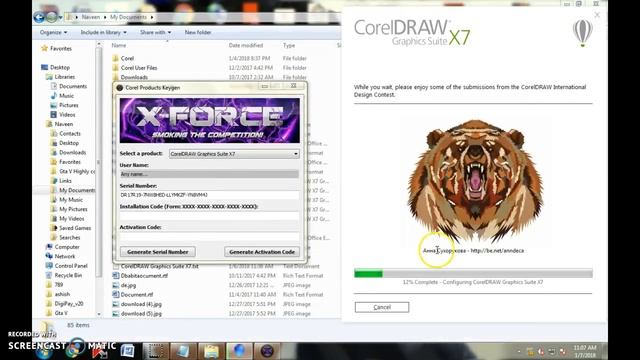Select the My Documents breadcrumb segment
The width and height of the screenshot is (640, 360).
pyautogui.click(x=128, y=17)
